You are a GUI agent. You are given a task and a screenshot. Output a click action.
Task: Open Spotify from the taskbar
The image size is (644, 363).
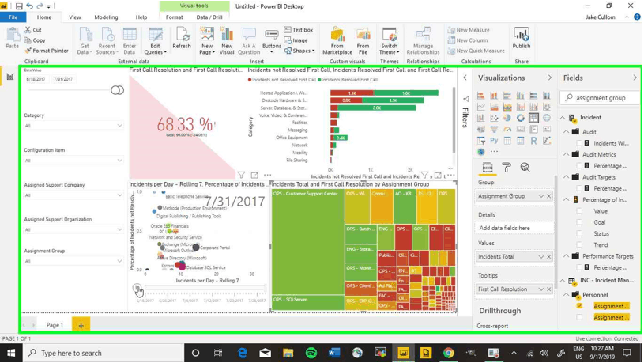click(x=311, y=353)
